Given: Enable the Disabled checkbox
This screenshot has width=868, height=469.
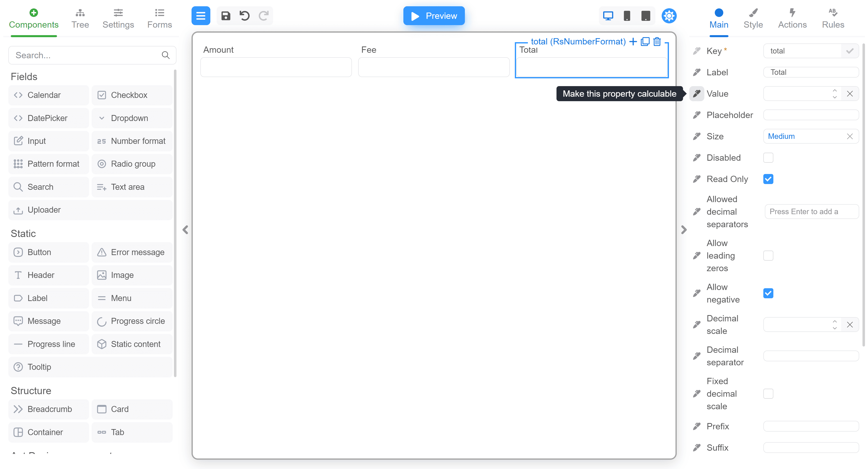Looking at the screenshot, I should (x=768, y=158).
